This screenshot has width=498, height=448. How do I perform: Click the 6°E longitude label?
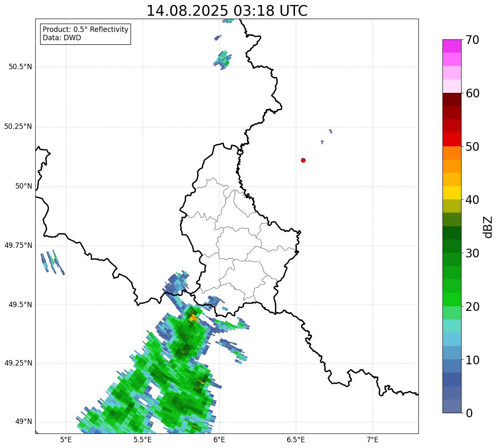coord(219,440)
